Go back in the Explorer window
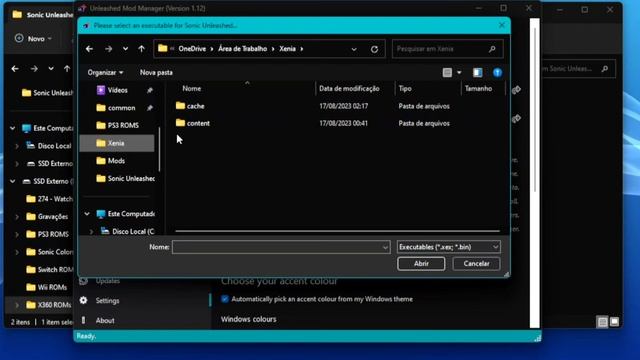Screen dimensions: 640x360 tap(15, 69)
